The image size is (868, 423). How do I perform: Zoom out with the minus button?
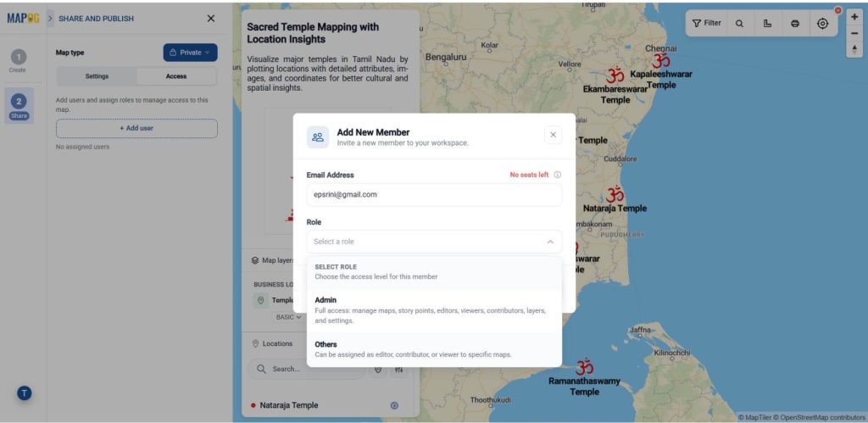[x=854, y=33]
